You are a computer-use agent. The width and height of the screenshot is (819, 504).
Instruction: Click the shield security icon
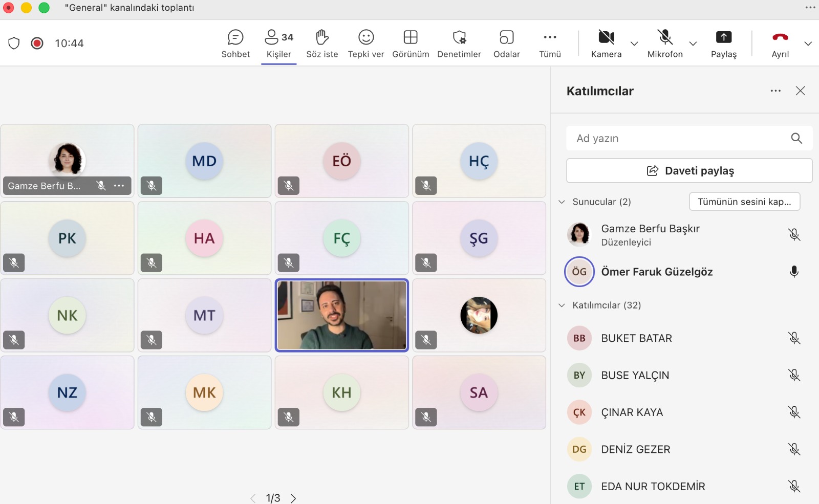[x=14, y=43]
